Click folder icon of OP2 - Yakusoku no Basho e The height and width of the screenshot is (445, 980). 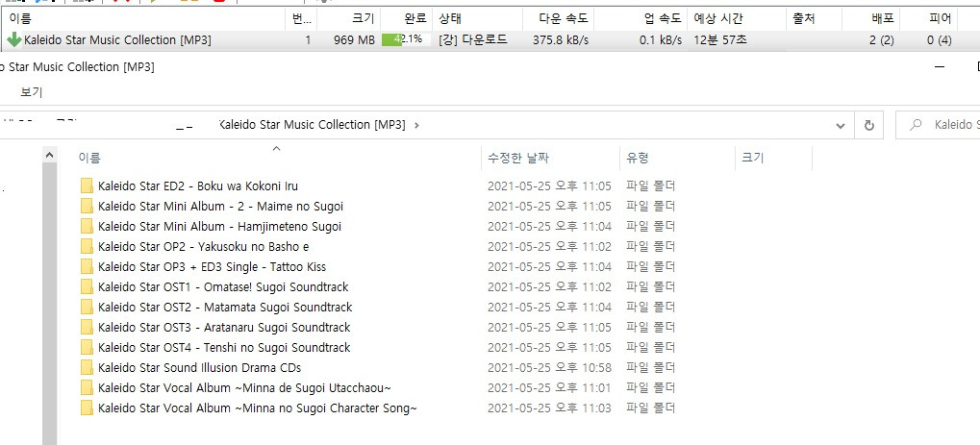pos(87,246)
